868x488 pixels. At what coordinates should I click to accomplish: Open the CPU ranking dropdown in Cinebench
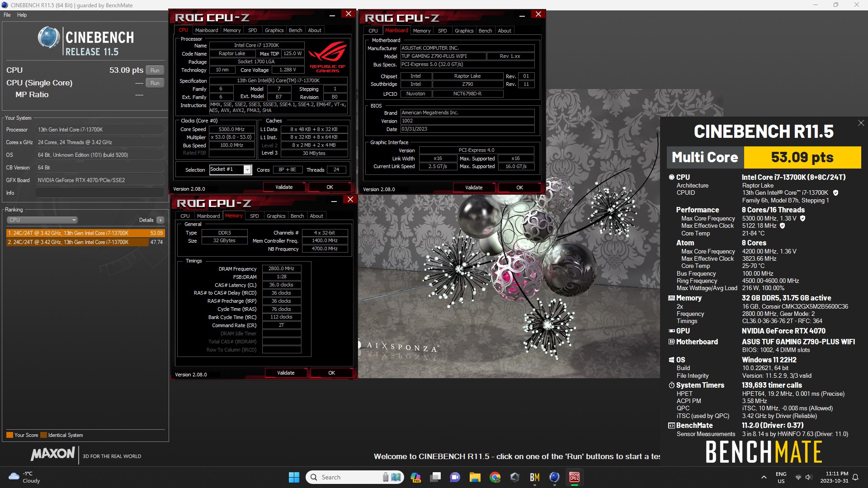click(42, 220)
